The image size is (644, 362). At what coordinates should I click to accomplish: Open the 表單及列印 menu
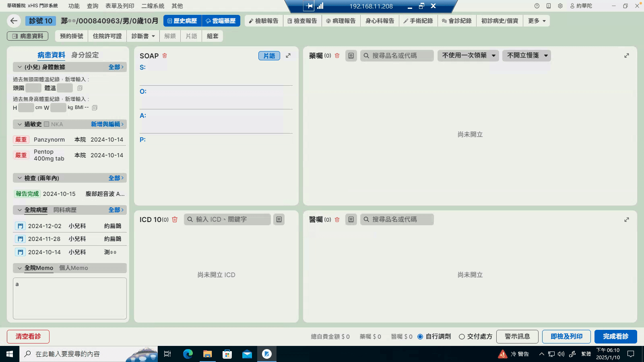(x=120, y=6)
